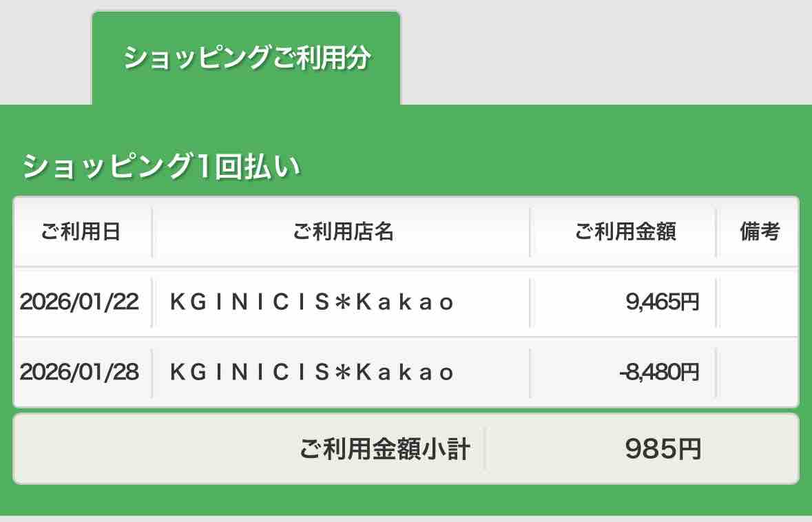The width and height of the screenshot is (812, 522).
Task: Click the 円 symbol next to subtotal 985
Action: point(690,449)
